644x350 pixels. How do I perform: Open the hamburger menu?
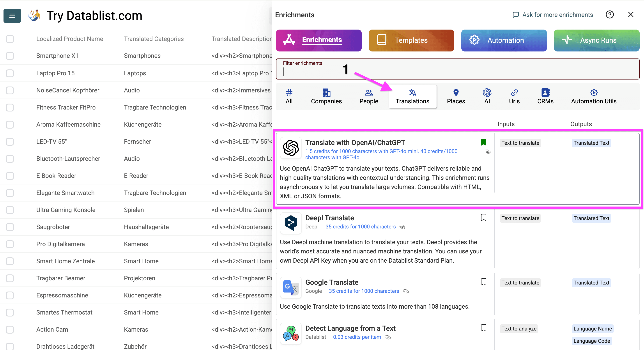pos(12,16)
